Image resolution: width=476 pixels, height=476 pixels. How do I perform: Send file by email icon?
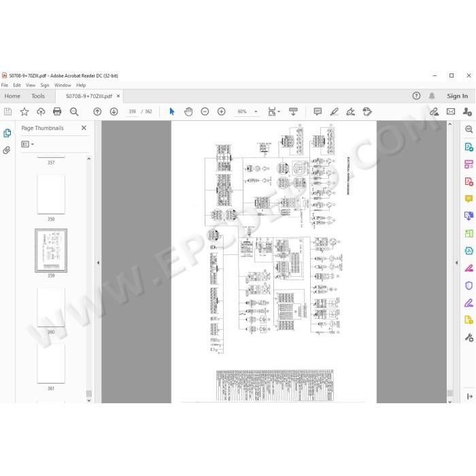tap(451, 112)
